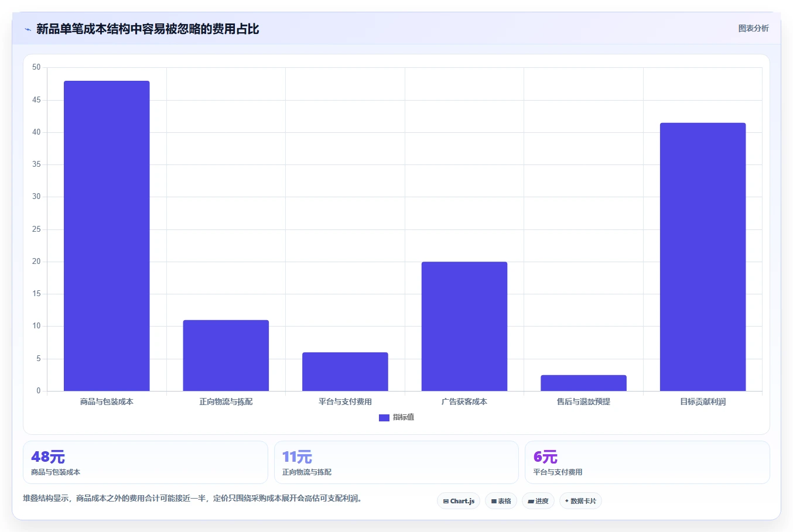Open the 11元 正向物流与拣配 data card

pyautogui.click(x=396, y=462)
